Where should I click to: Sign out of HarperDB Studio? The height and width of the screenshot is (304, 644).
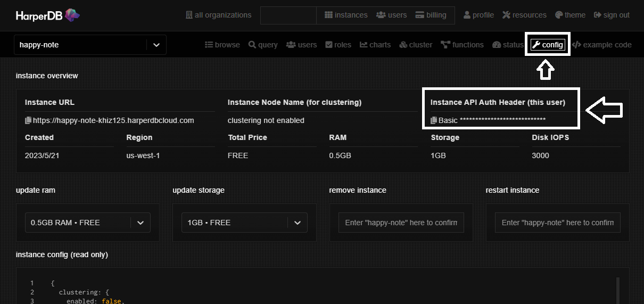point(612,15)
